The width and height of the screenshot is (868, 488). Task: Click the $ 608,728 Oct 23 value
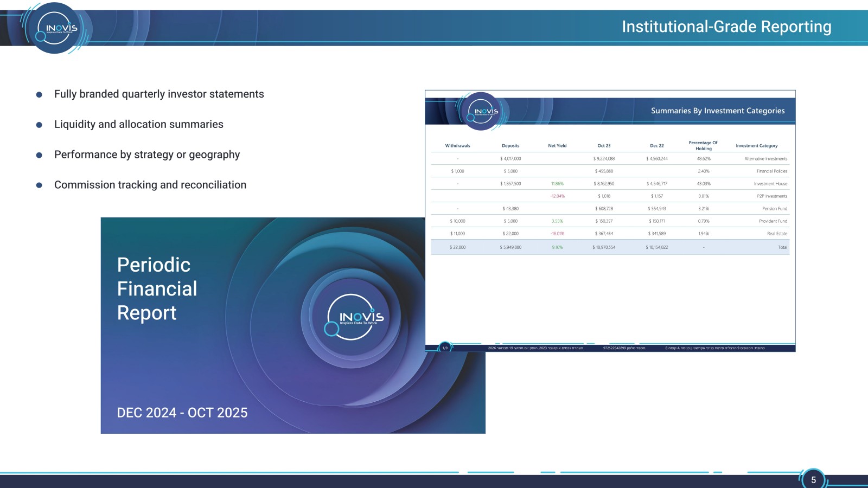click(604, 209)
